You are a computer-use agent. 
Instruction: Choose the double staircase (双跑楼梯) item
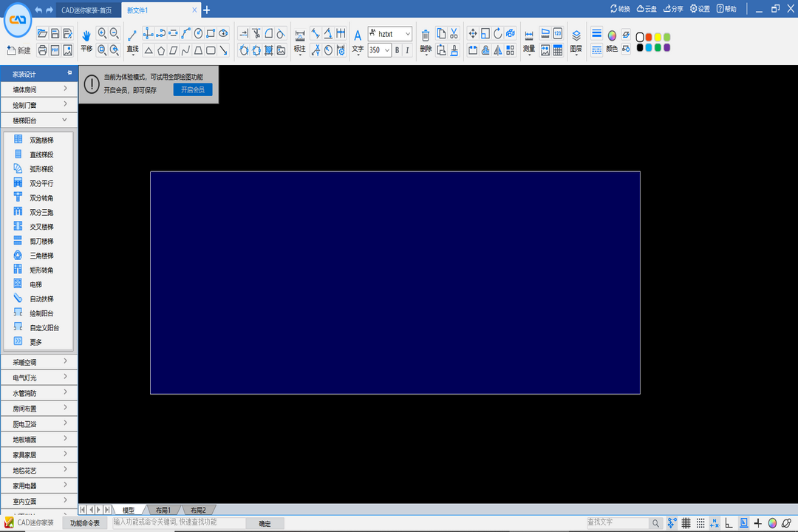click(x=41, y=140)
